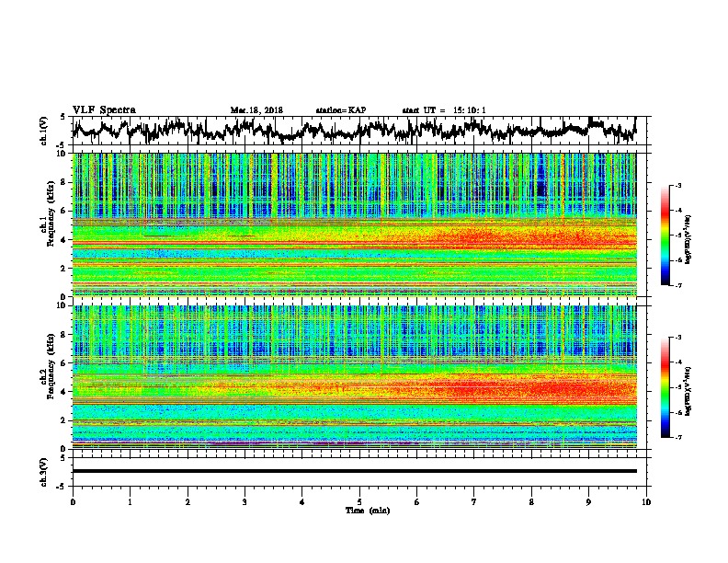Click the ch.1 color scale bar
The height and width of the screenshot is (563, 728).
pyautogui.click(x=665, y=236)
